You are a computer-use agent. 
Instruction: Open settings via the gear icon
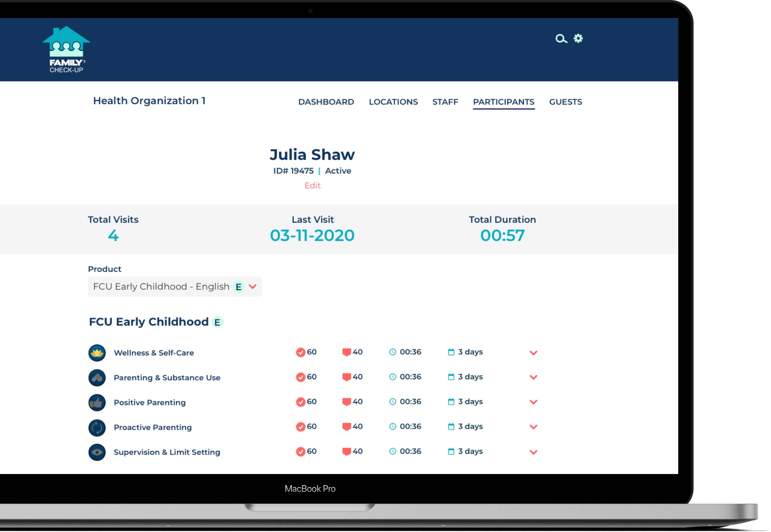578,38
